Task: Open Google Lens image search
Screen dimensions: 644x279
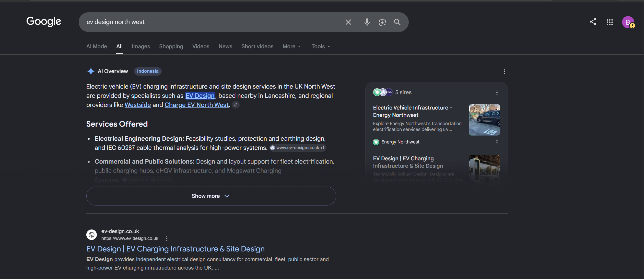Action: (x=382, y=22)
